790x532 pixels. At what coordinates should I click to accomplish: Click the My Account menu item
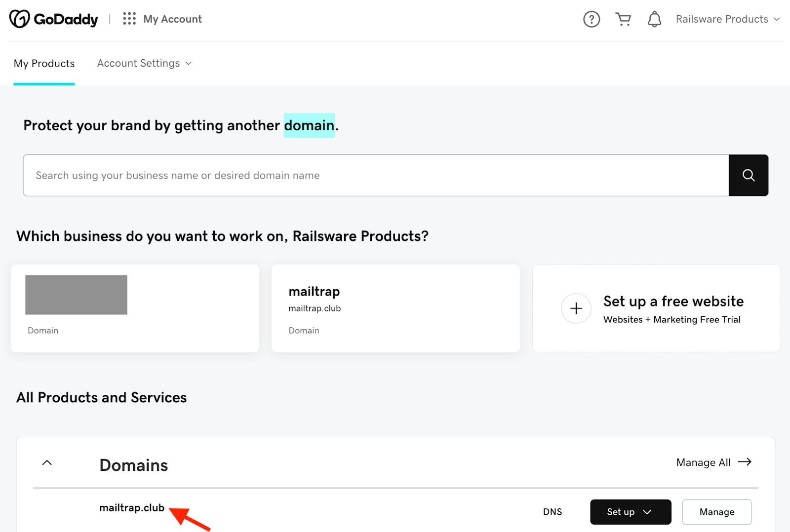point(172,19)
